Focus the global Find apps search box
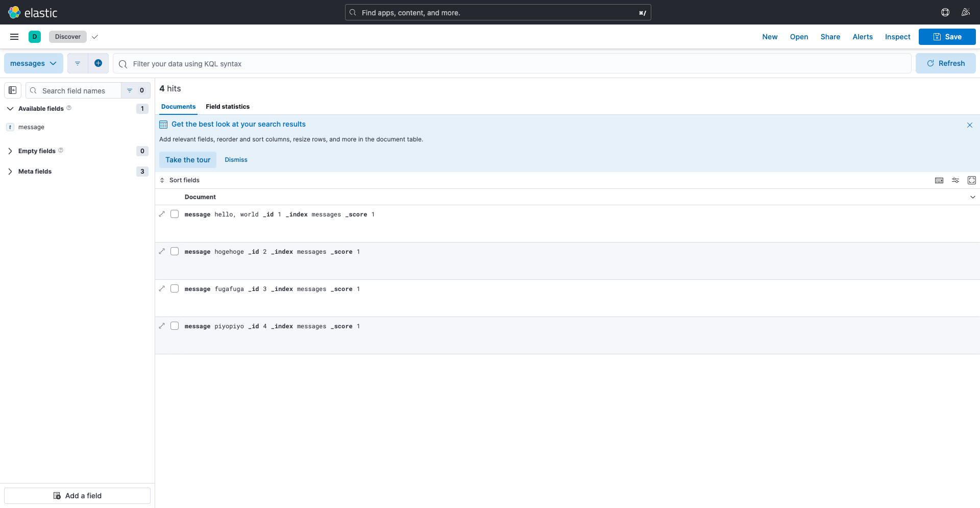The width and height of the screenshot is (980, 508). pos(498,12)
